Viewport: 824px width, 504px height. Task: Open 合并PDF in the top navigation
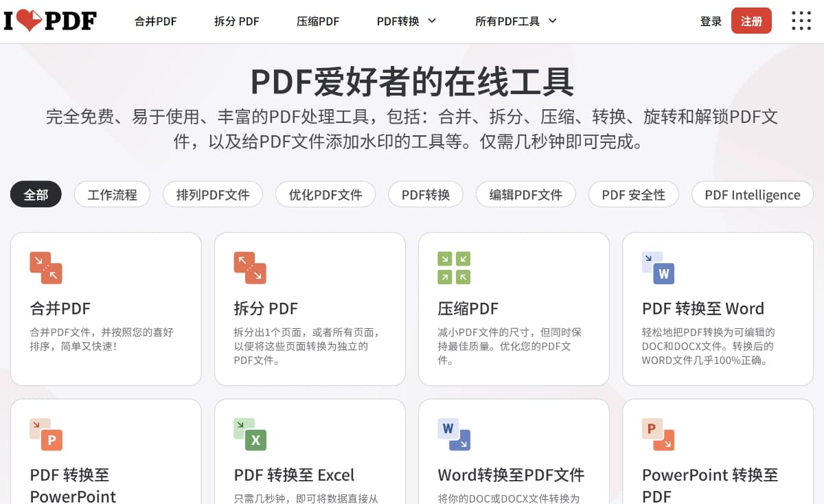click(x=156, y=21)
